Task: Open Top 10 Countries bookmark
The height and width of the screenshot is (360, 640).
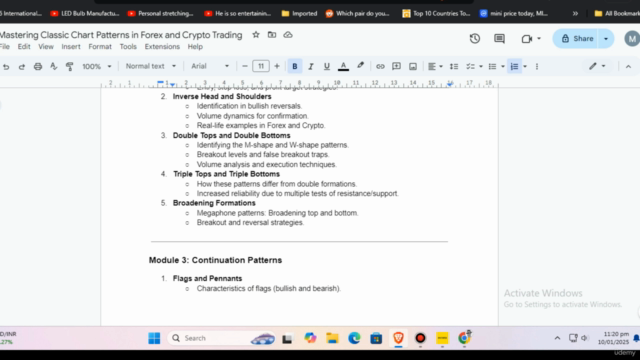Action: coord(436,13)
